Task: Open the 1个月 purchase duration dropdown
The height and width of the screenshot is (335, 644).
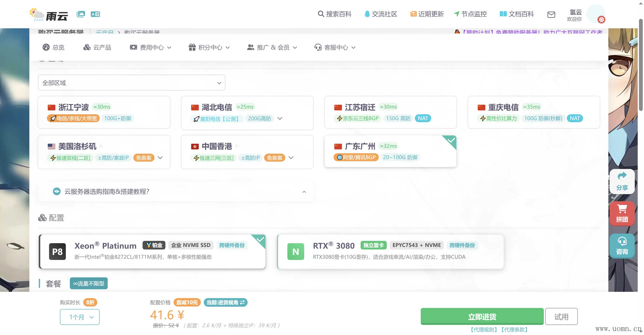Action: (79, 317)
